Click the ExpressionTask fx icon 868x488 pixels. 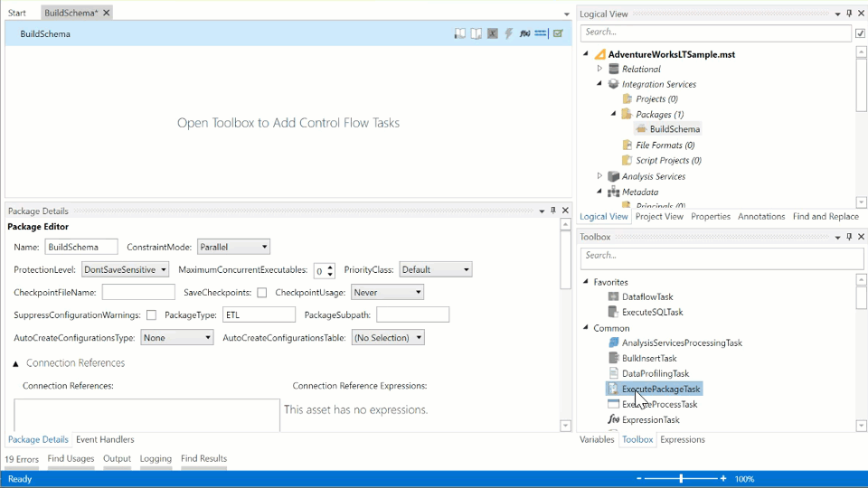tap(613, 419)
